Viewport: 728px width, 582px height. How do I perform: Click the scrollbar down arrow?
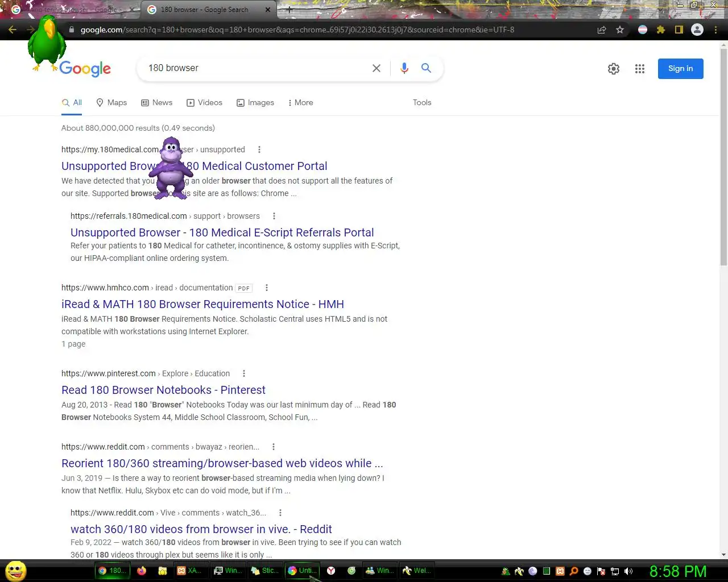[x=723, y=555]
